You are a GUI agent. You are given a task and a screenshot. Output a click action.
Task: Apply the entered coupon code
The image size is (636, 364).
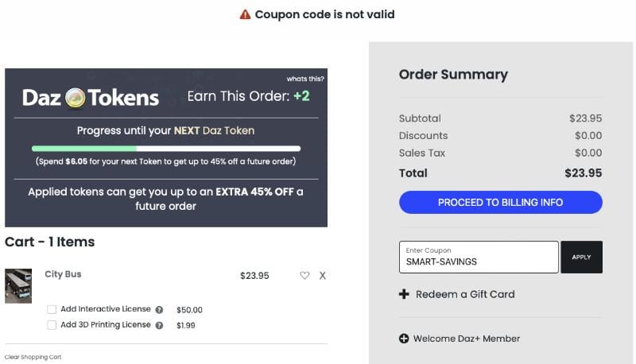pos(581,258)
